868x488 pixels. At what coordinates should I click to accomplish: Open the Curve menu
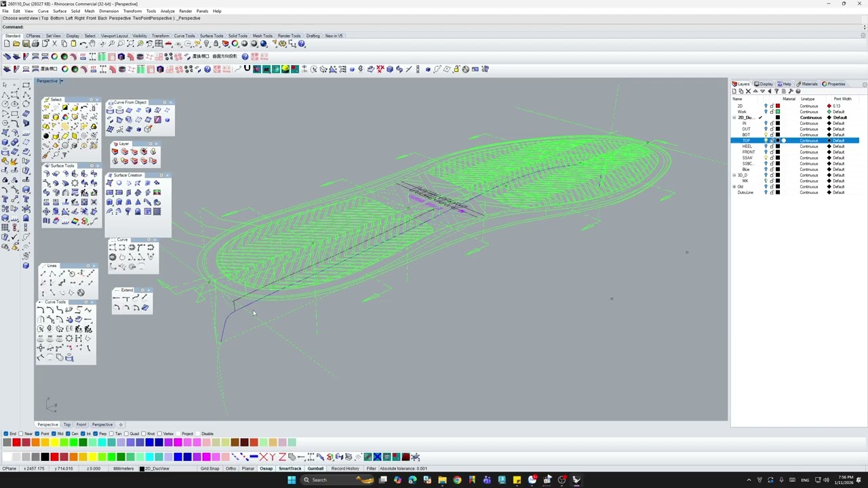(43, 12)
